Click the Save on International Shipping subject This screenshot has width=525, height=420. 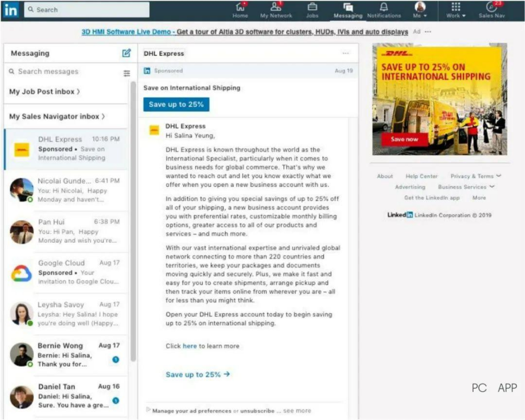[192, 88]
